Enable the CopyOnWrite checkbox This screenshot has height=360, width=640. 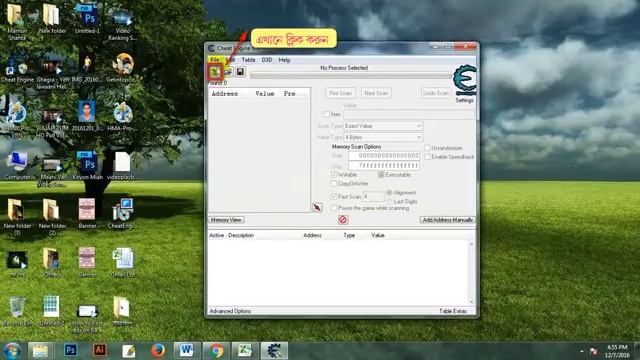[334, 184]
